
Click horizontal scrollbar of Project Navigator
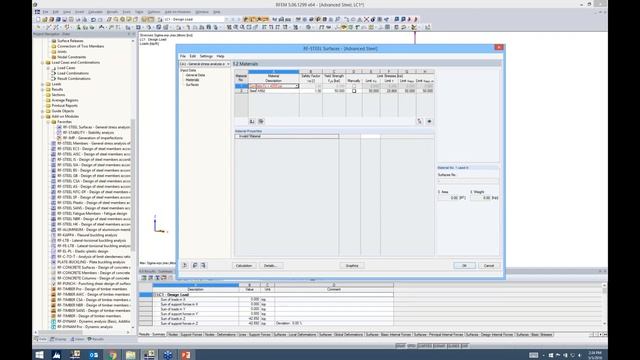click(x=61, y=332)
